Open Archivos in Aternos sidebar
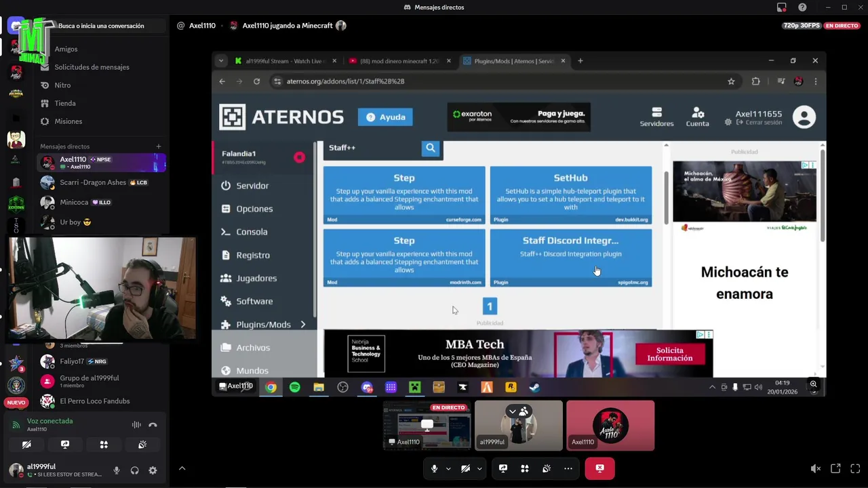Screen dimensions: 868x488 pyautogui.click(x=253, y=348)
